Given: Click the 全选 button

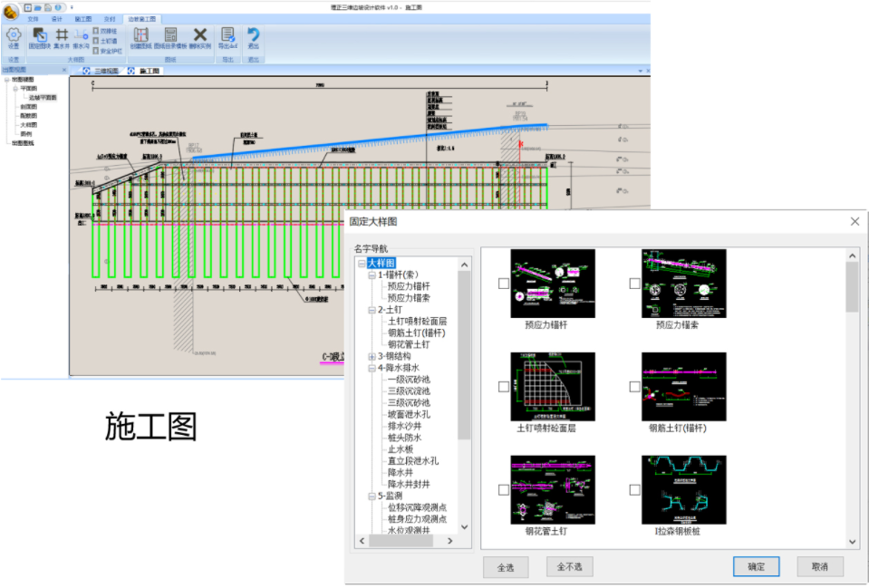Looking at the screenshot, I should click(x=505, y=567).
